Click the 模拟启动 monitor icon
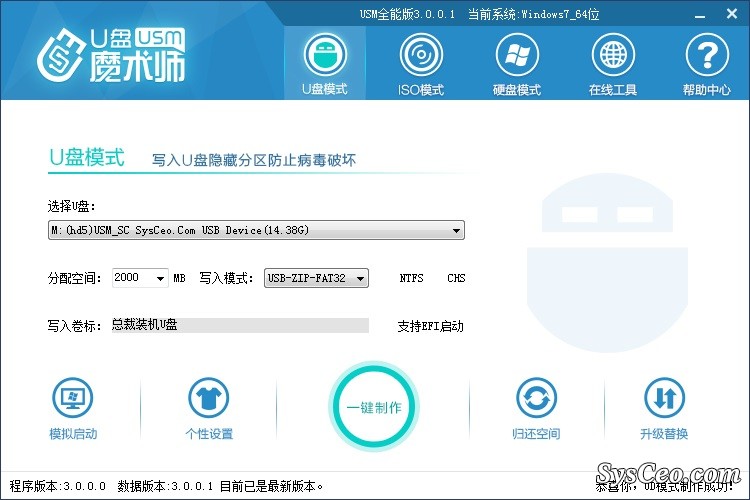Screen dimensions: 750x500 73,400
